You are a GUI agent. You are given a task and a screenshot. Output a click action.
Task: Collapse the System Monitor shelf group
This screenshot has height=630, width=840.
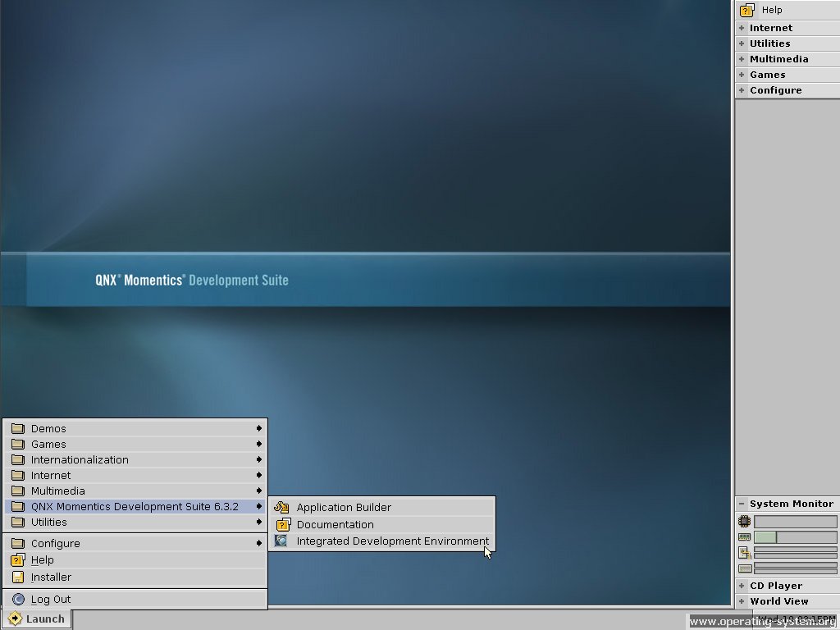click(x=742, y=504)
